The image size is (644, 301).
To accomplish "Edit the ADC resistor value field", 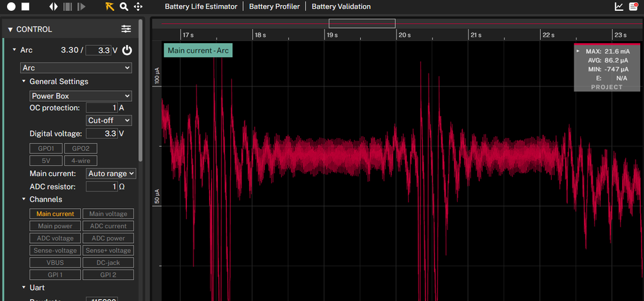I will (102, 187).
